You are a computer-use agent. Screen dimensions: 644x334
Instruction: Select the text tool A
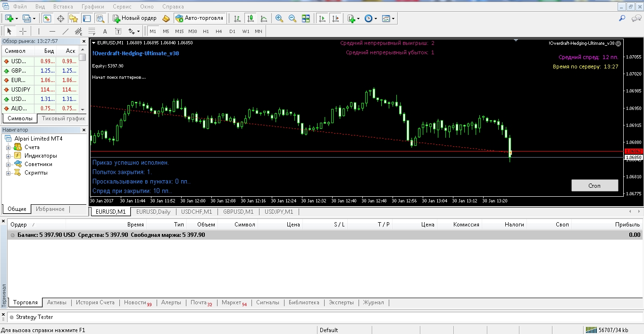(105, 31)
